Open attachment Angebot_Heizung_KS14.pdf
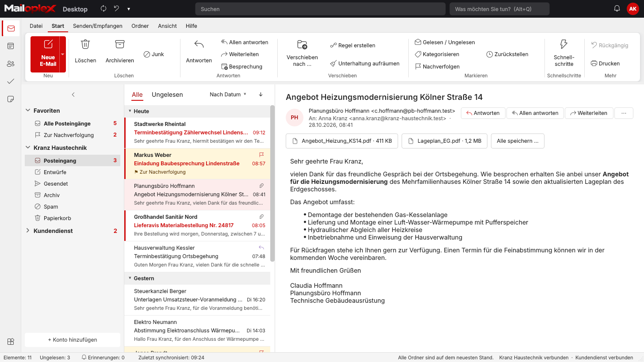Image resolution: width=644 pixels, height=362 pixels. tap(342, 141)
